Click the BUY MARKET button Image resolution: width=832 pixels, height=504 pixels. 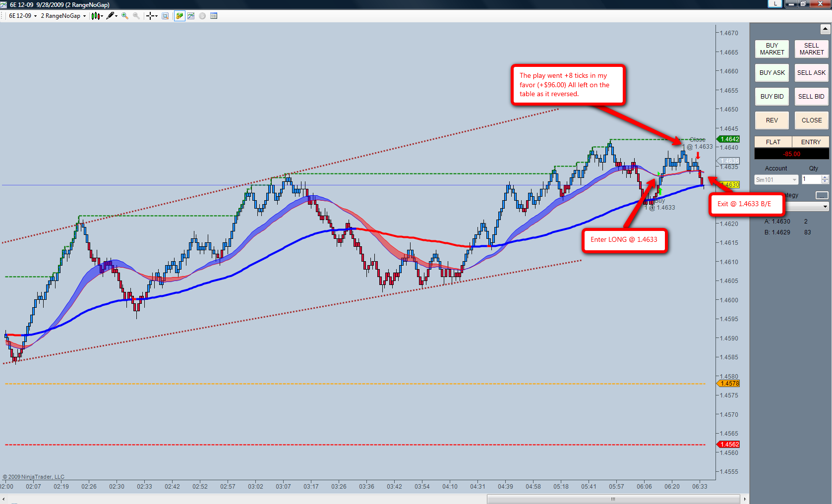(772, 49)
